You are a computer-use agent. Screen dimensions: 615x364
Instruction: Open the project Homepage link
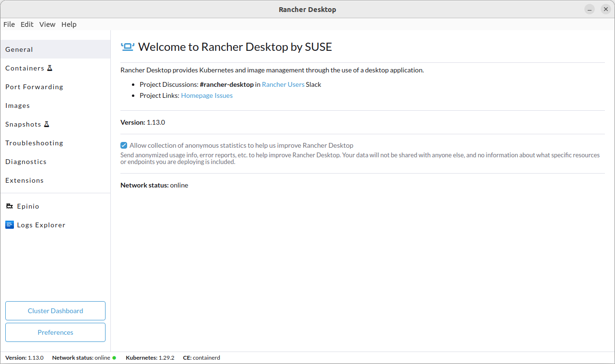[x=197, y=95]
